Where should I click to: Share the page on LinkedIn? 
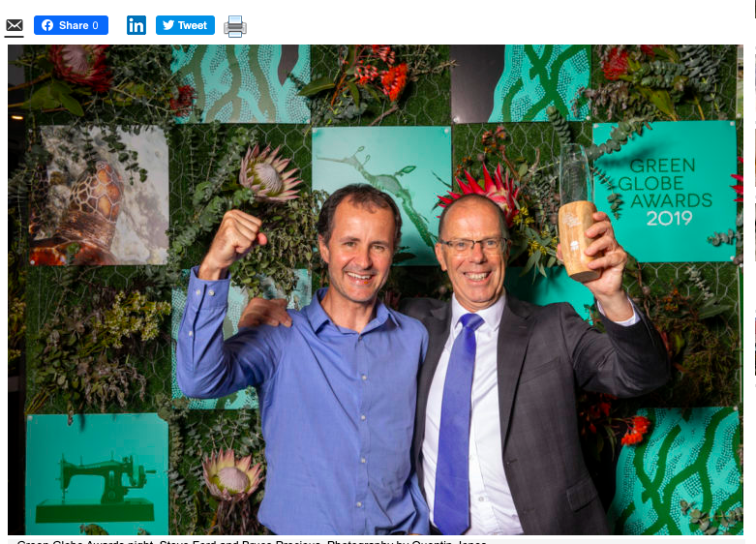pos(136,25)
